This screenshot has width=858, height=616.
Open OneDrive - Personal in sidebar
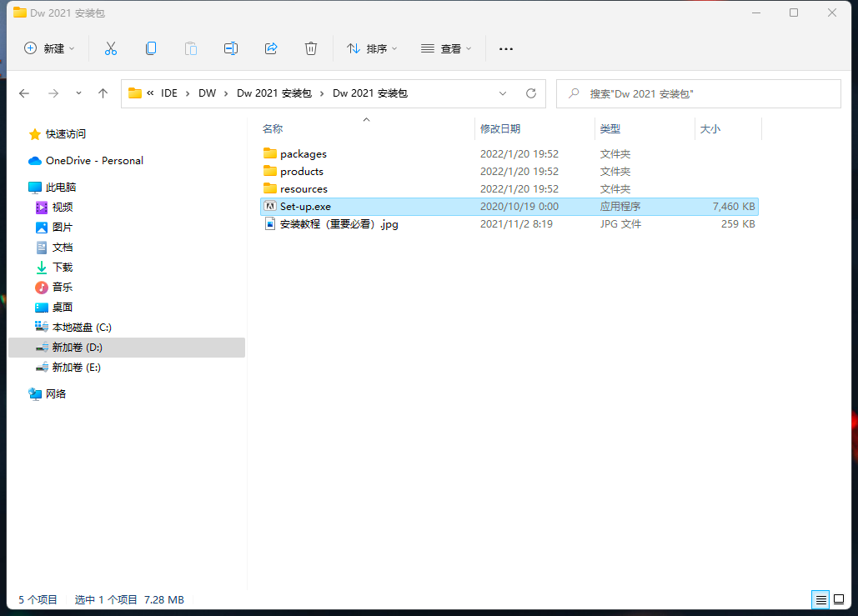(x=86, y=160)
